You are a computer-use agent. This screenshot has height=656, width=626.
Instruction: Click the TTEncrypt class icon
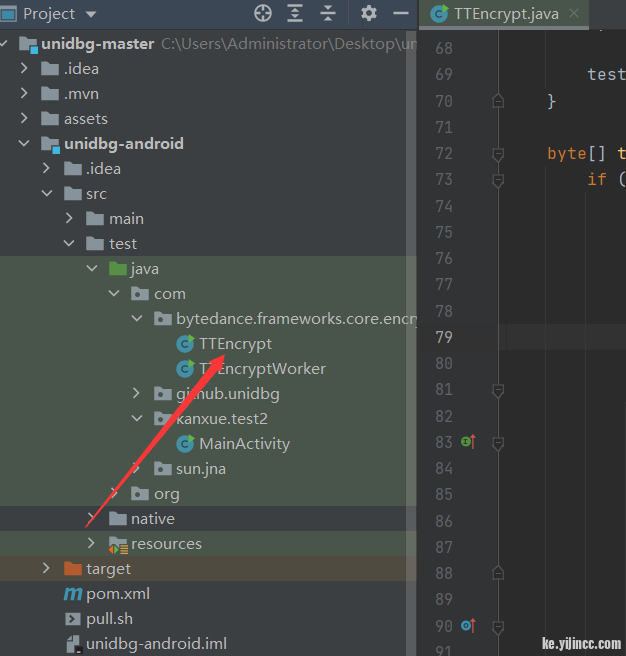tap(185, 343)
